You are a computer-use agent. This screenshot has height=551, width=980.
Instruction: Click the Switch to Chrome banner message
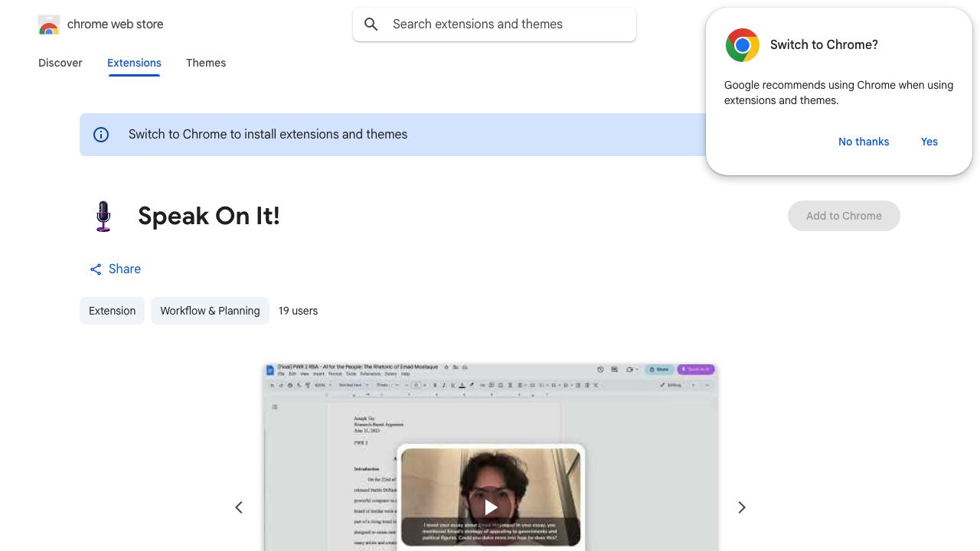[x=268, y=135]
